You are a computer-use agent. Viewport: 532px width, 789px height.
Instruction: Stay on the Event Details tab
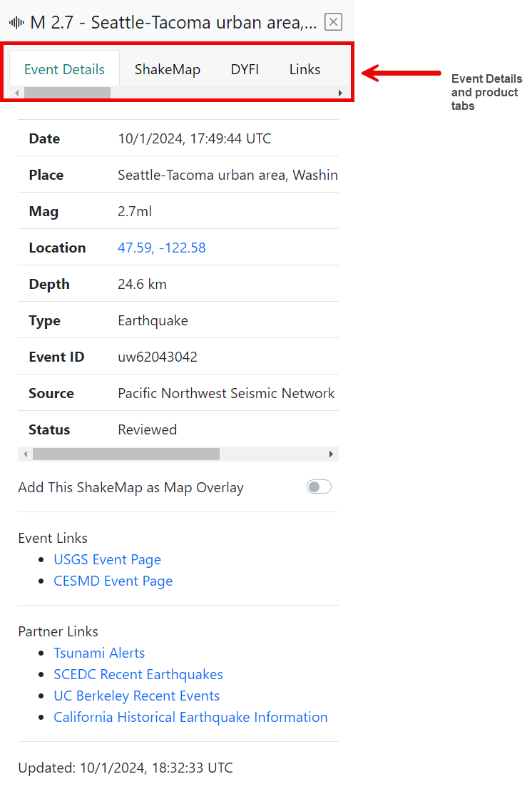(63, 69)
